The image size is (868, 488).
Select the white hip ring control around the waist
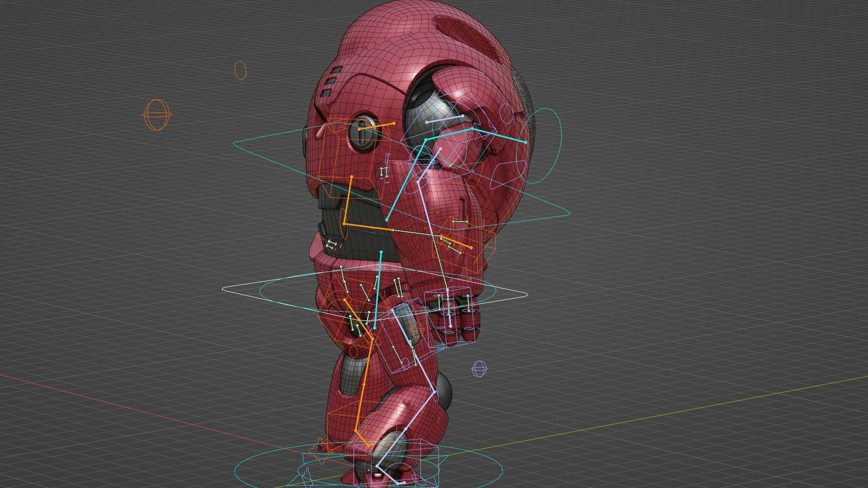pos(375,292)
